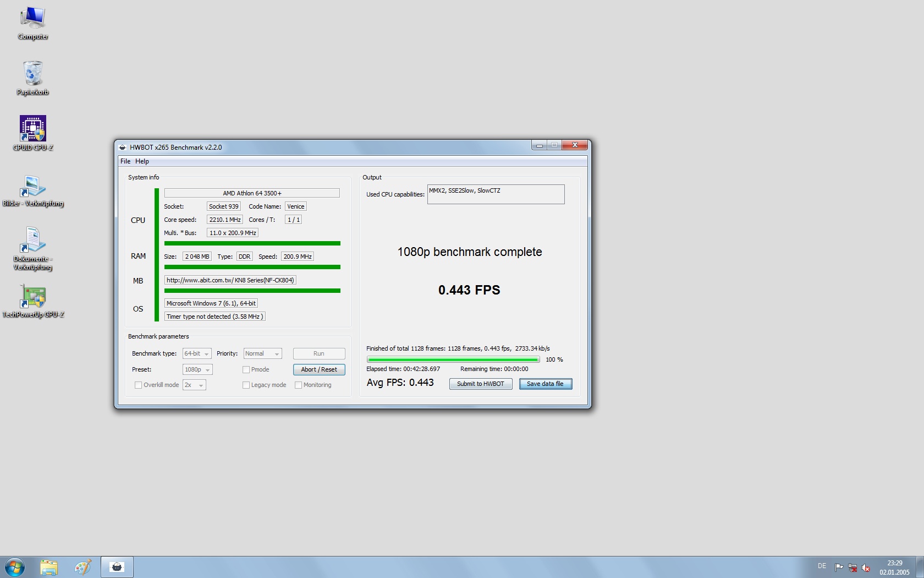The image size is (924, 578).
Task: Minimize the HWBOT x265 Benchmark window
Action: pyautogui.click(x=540, y=145)
